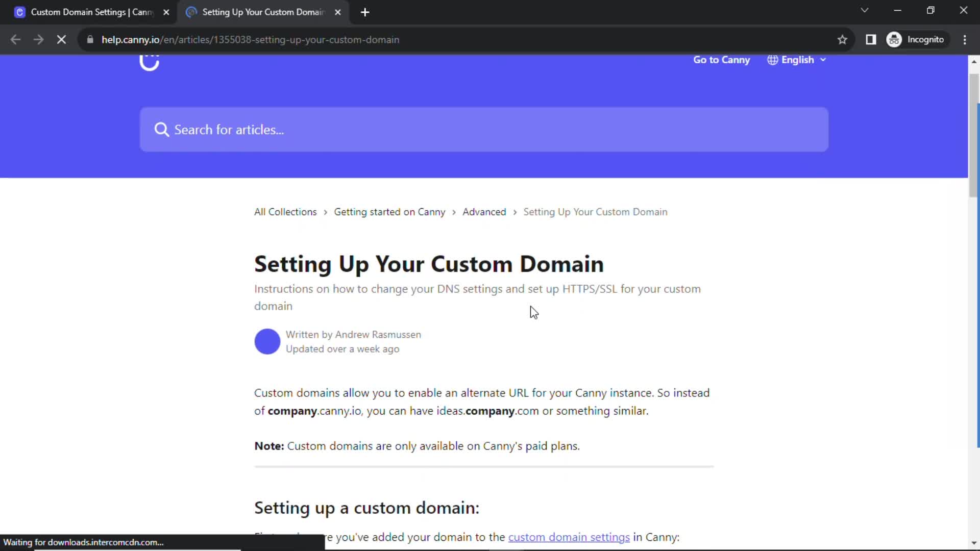Restore down the browser window
The image size is (980, 551).
pyautogui.click(x=930, y=10)
